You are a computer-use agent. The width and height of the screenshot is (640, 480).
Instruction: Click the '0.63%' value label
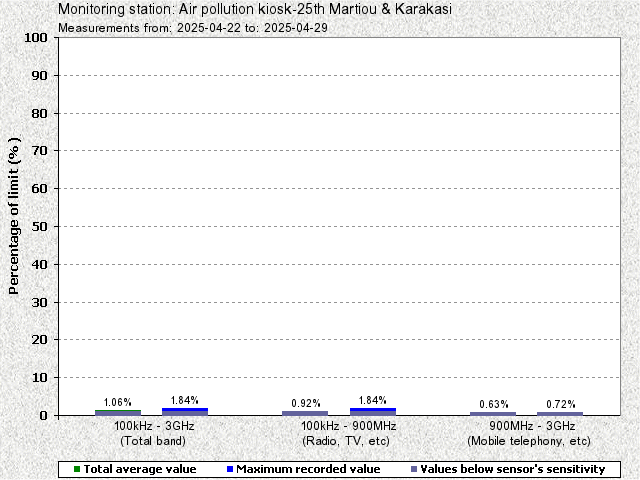(x=494, y=404)
